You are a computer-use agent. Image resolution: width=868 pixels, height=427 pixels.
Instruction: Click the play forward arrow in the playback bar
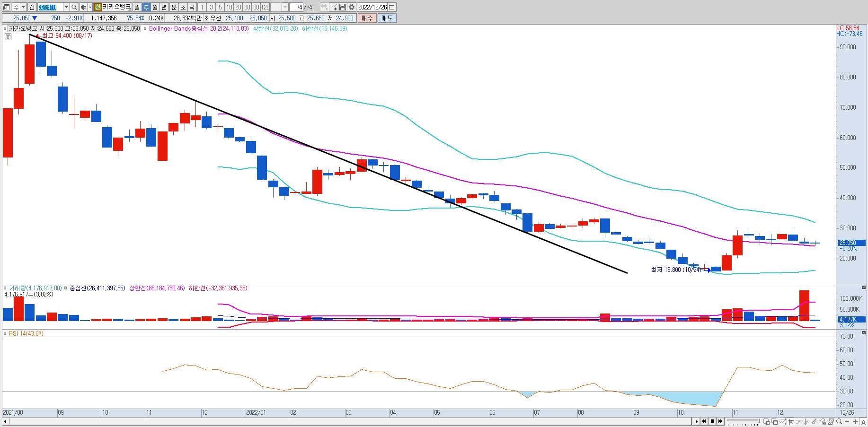click(x=696, y=421)
